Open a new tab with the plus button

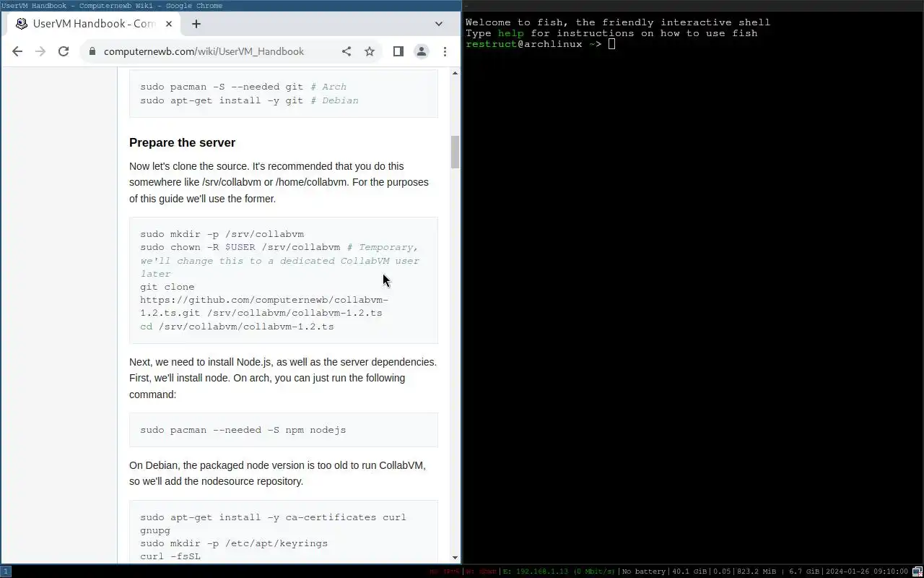[196, 24]
